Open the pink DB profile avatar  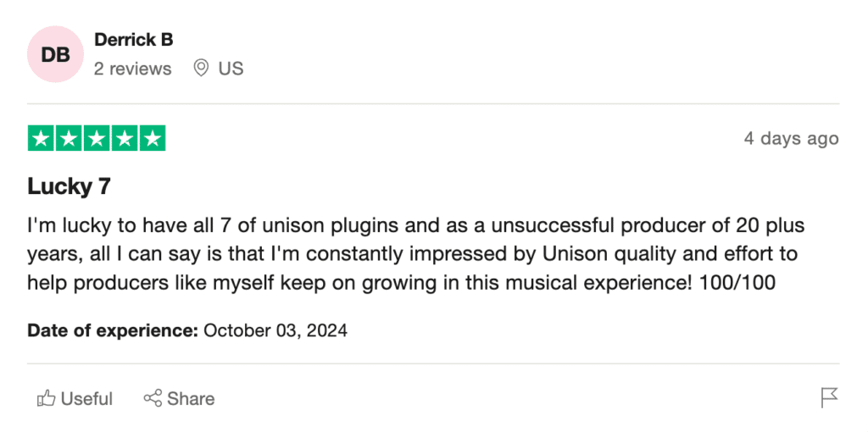tap(55, 54)
